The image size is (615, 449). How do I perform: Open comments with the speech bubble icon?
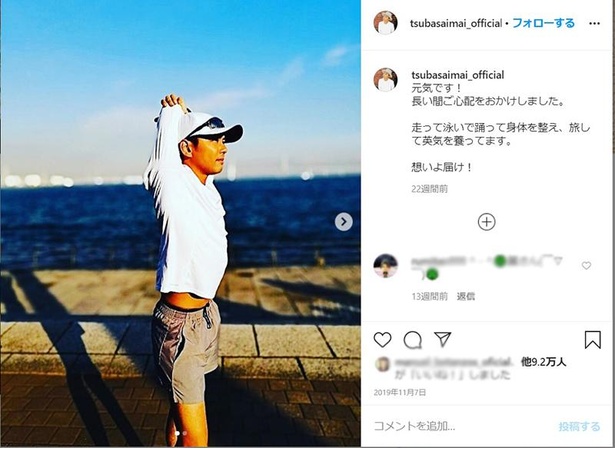click(x=413, y=340)
